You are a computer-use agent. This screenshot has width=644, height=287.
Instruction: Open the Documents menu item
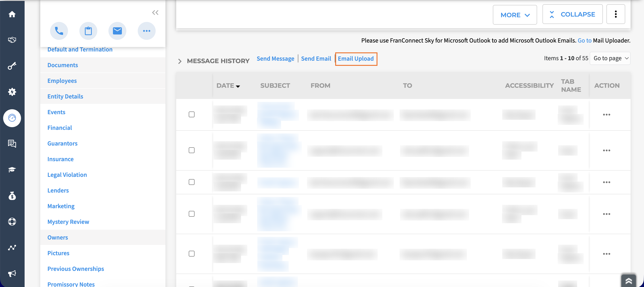pyautogui.click(x=63, y=65)
